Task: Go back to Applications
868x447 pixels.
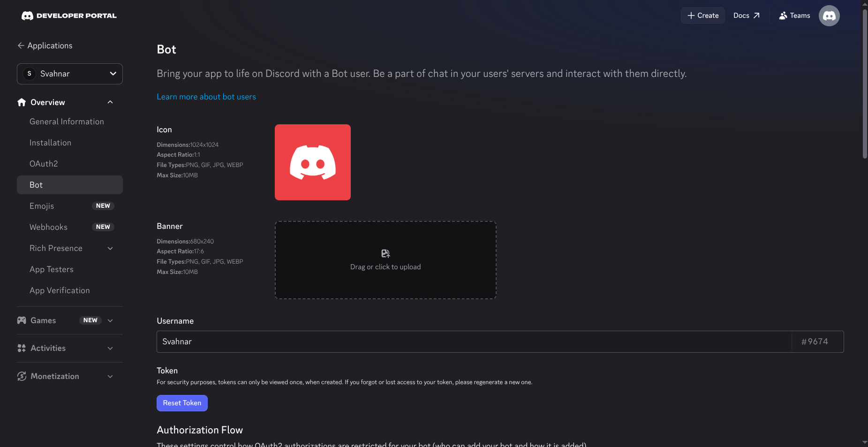Action: [x=45, y=45]
